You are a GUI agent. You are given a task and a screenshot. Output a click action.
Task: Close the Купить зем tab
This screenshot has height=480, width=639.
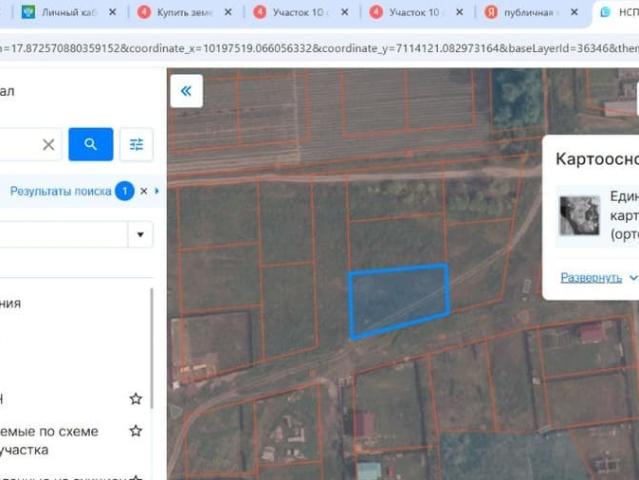228,12
